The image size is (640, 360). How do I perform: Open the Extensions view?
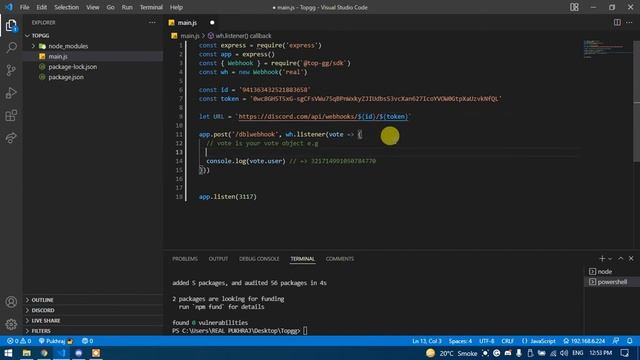(x=11, y=116)
